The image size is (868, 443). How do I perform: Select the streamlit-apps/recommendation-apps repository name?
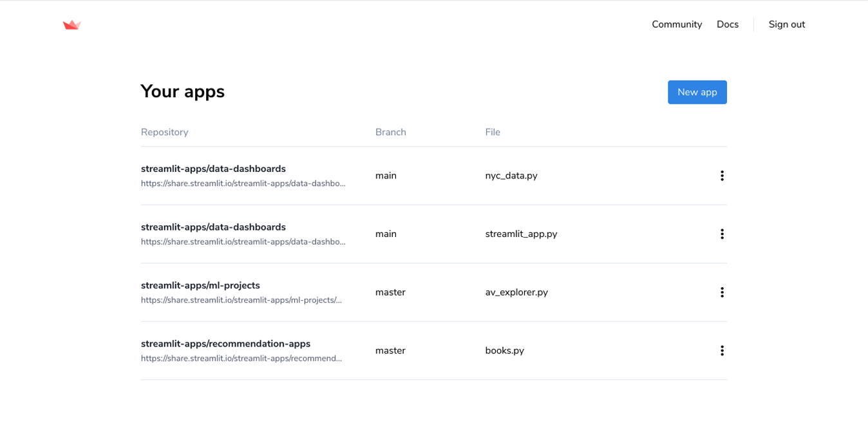point(225,344)
